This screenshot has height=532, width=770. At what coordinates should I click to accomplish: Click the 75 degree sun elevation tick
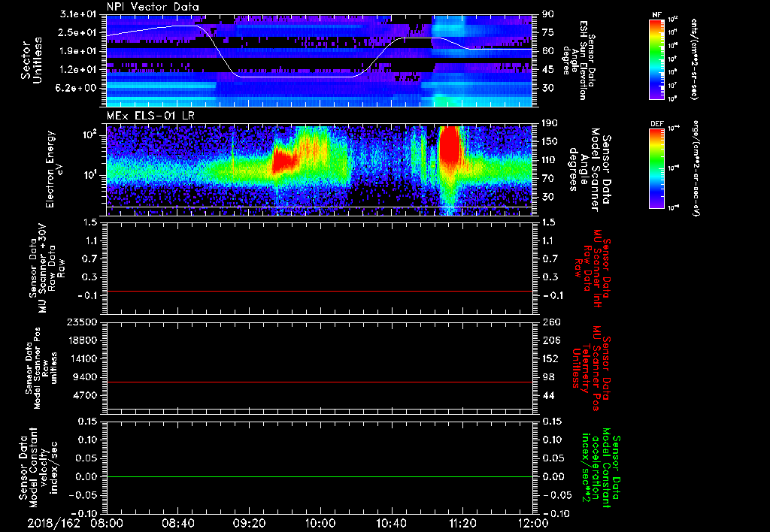point(548,32)
